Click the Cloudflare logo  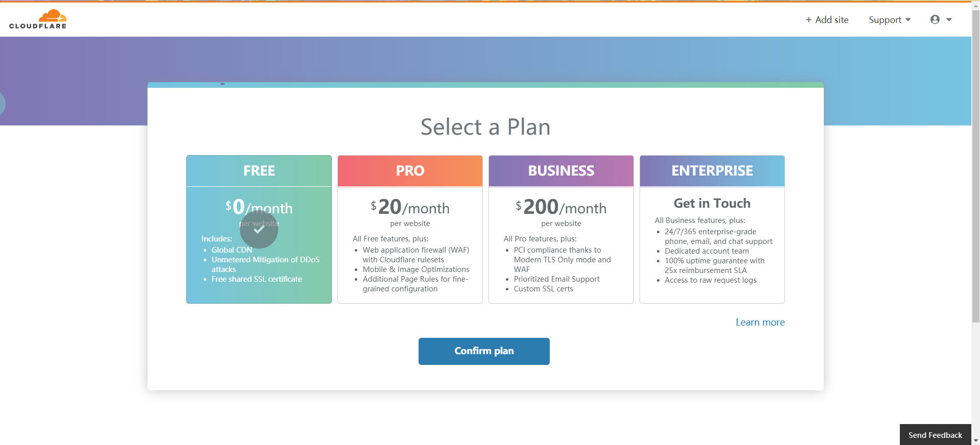[x=38, y=19]
